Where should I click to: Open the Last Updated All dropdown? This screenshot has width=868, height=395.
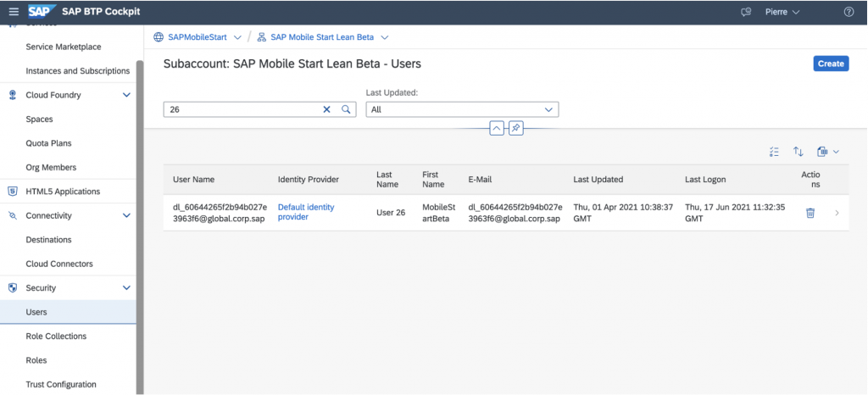click(x=462, y=109)
